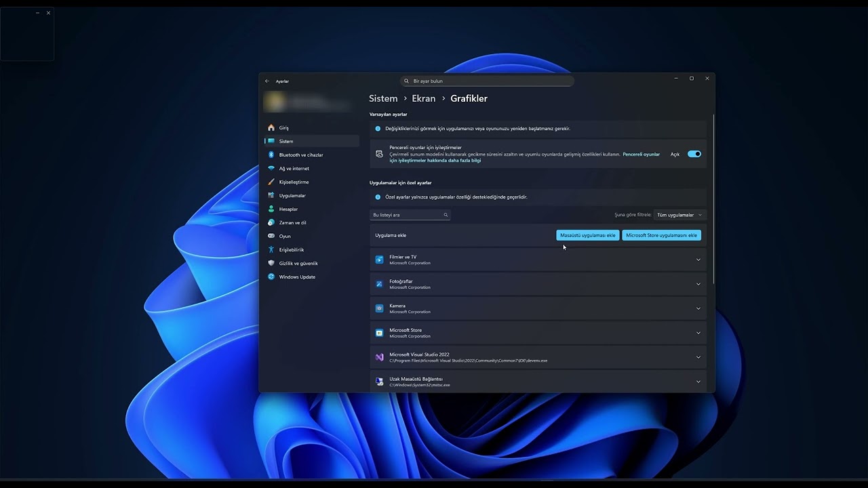Select Ağ ve internet menu item
The height and width of the screenshot is (488, 868).
pyautogui.click(x=312, y=168)
